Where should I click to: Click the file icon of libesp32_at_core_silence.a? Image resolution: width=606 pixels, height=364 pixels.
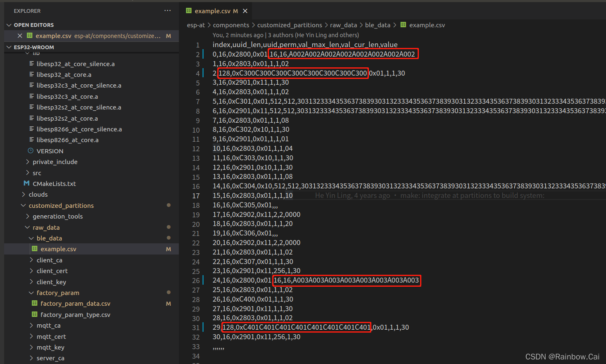32,64
